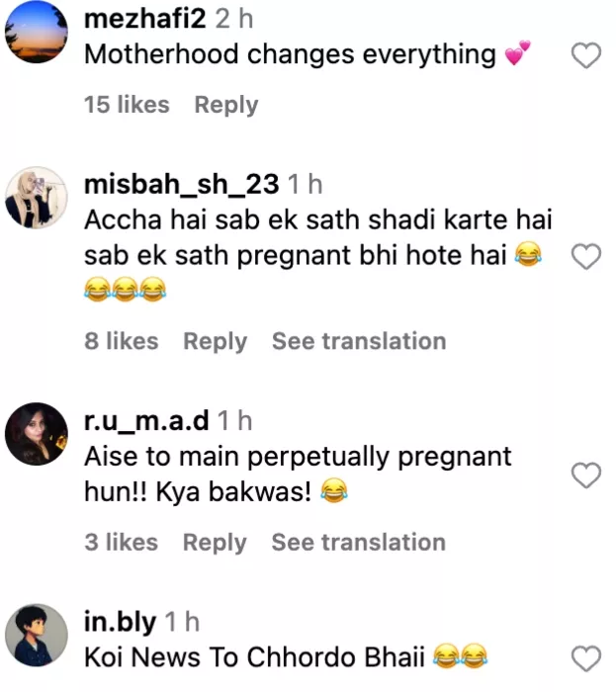The width and height of the screenshot is (616, 692).
Task: Open mezhafi2's sunset profile picture
Action: (37, 32)
